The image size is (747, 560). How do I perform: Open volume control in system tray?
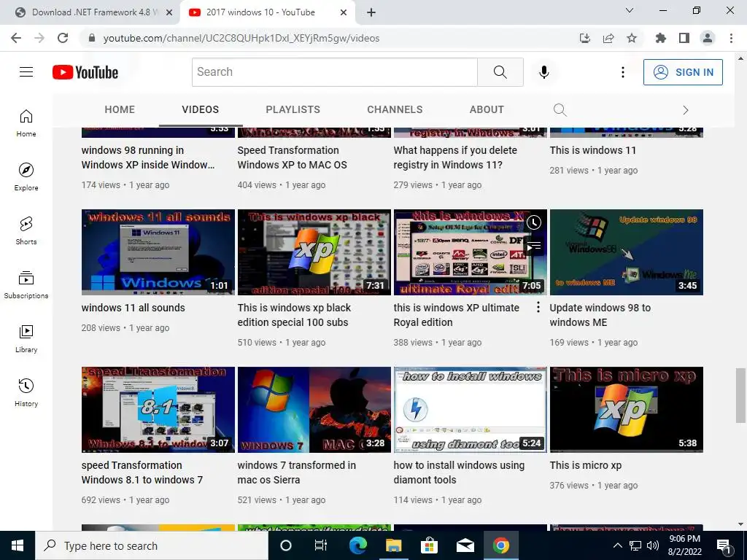[653, 545]
